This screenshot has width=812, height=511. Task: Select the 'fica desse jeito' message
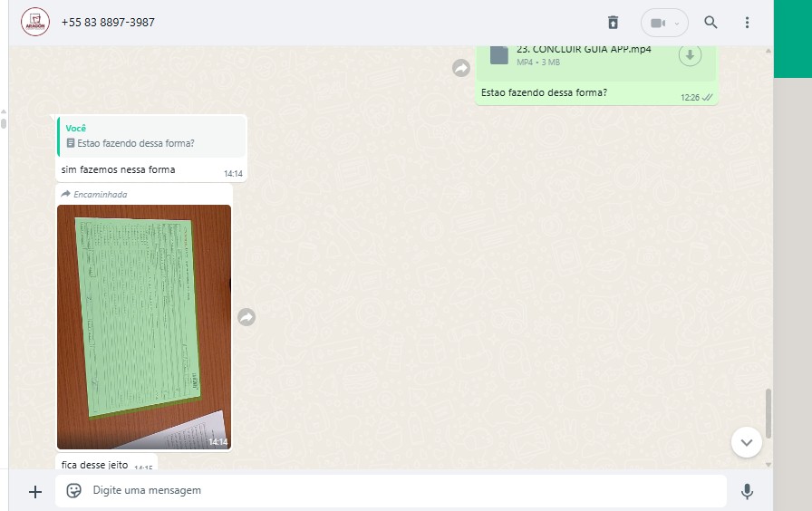click(x=94, y=465)
